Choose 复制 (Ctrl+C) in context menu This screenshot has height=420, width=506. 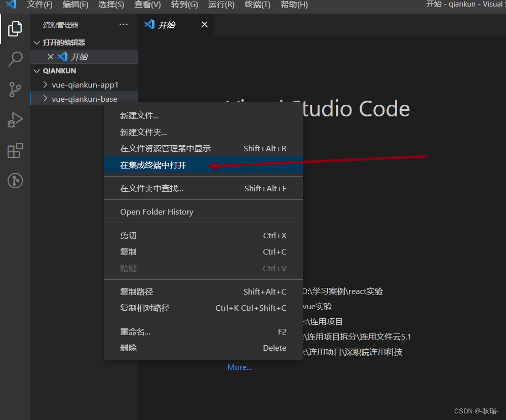point(203,251)
